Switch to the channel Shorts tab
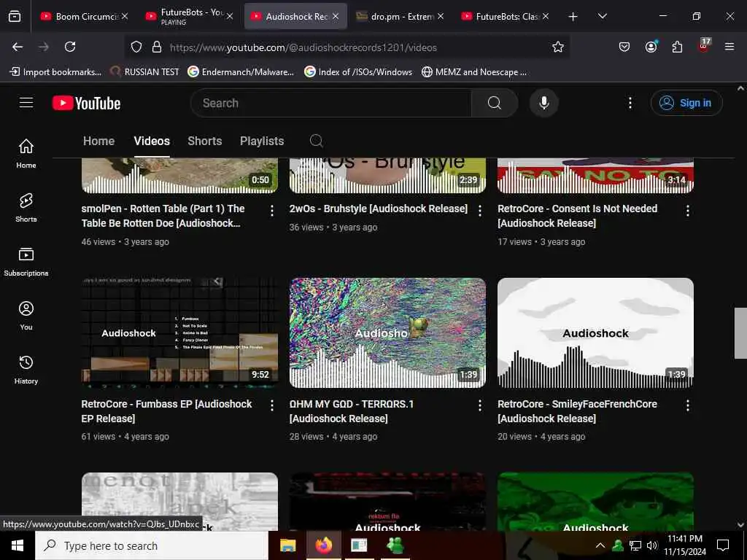 205,141
